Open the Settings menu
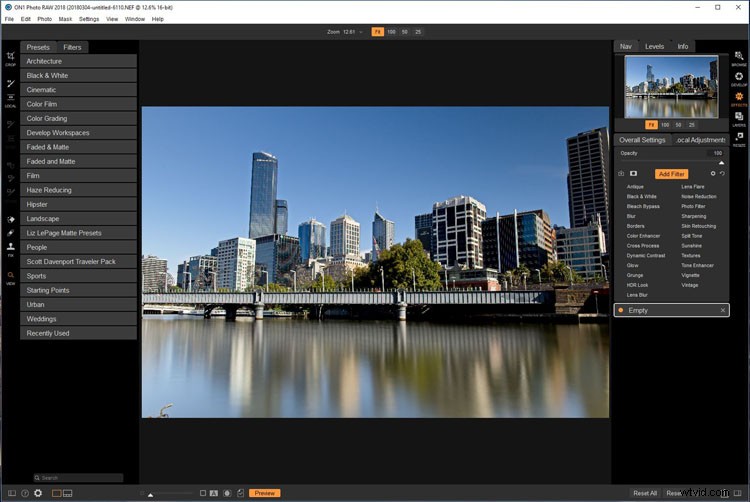 (x=89, y=19)
